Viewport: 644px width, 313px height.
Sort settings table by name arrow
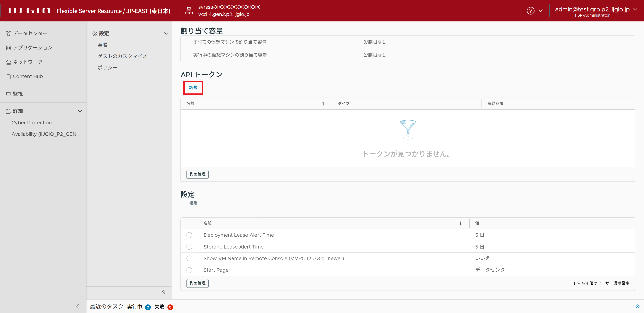click(460, 223)
